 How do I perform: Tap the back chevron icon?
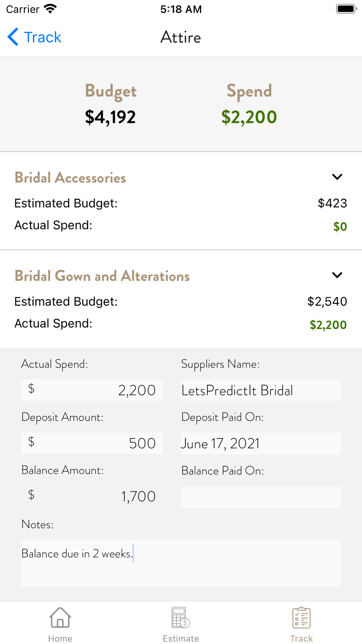pos(13,37)
